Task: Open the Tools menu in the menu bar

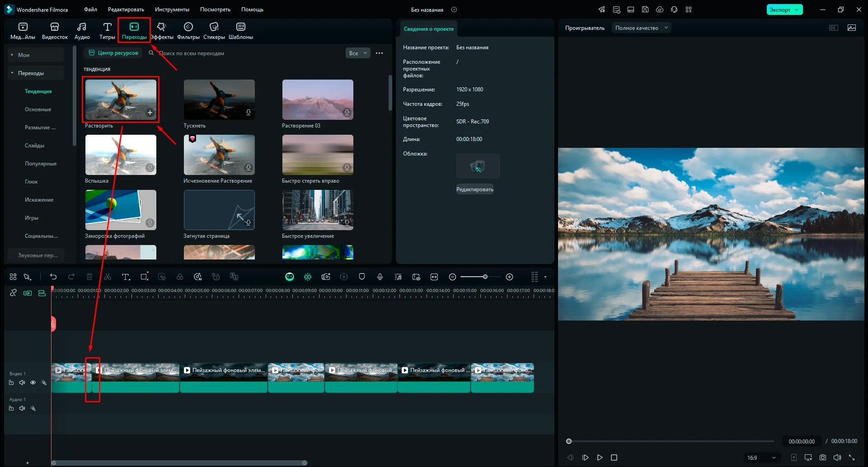Action: pyautogui.click(x=172, y=9)
